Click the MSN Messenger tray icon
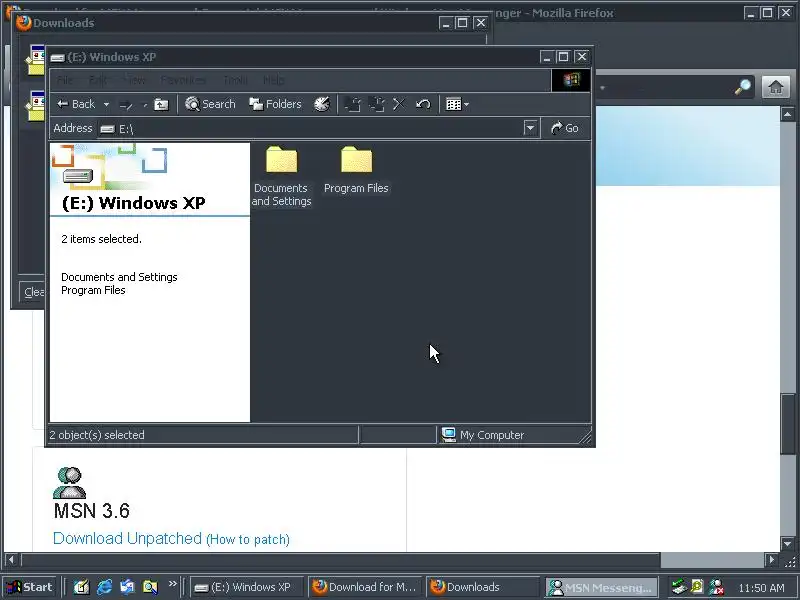This screenshot has height=600, width=800. pos(716,587)
